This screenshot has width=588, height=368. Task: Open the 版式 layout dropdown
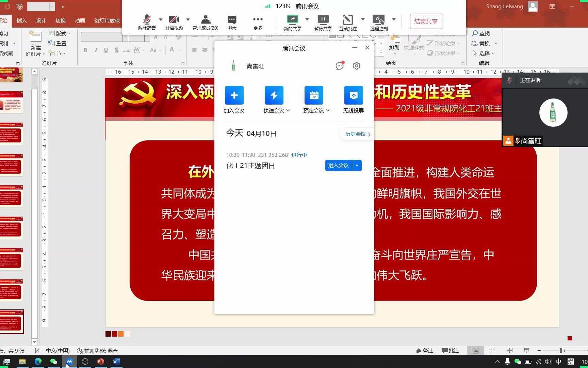60,33
